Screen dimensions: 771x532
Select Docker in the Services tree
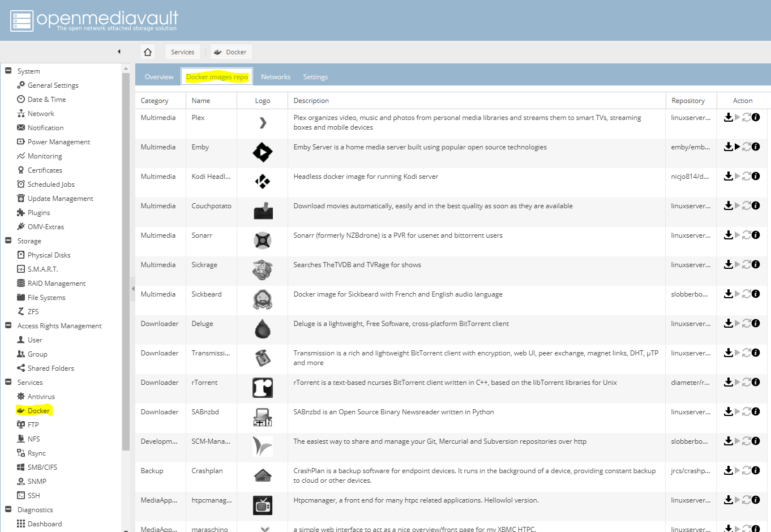[x=38, y=410]
